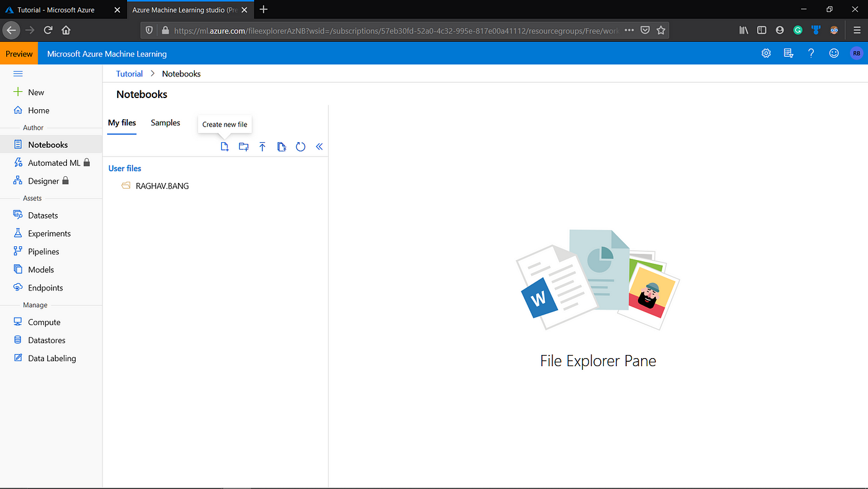This screenshot has width=868, height=489.
Task: Open Data Labeling under Manage
Action: 51,358
